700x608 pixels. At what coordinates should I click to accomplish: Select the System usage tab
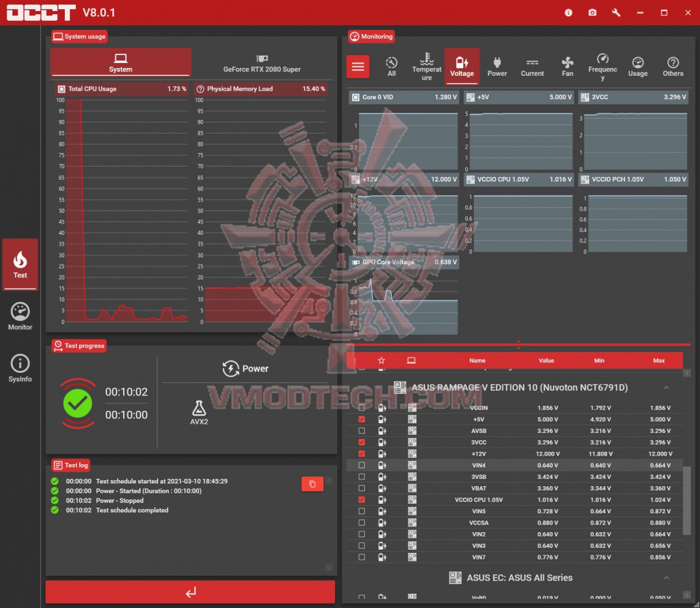(121, 62)
